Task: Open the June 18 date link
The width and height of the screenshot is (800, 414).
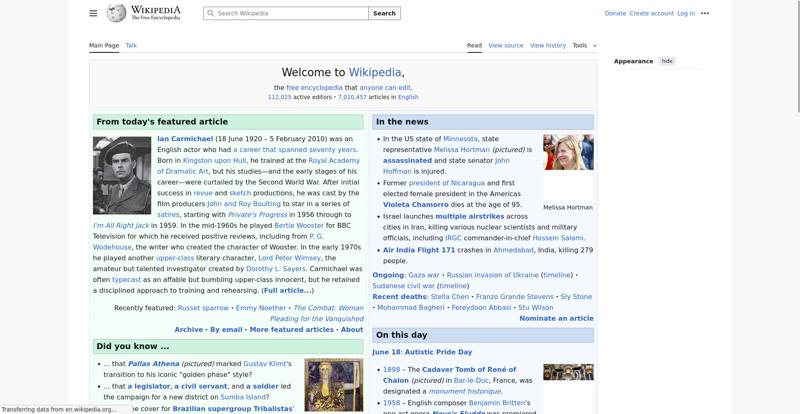Action: pyautogui.click(x=387, y=352)
